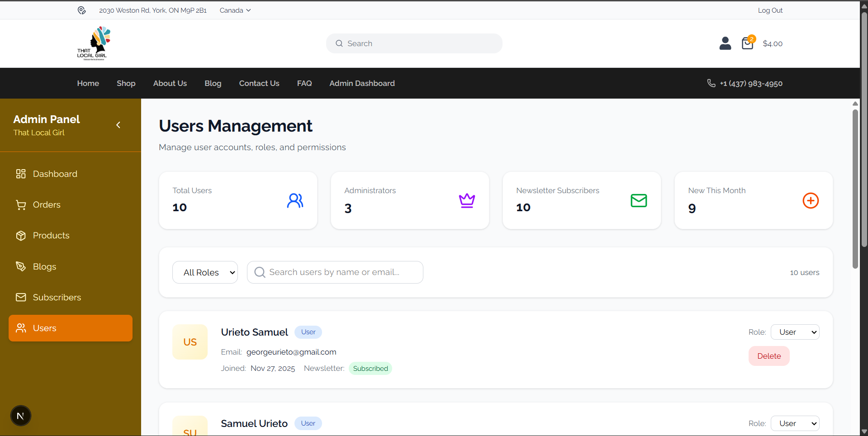Click the Subscribers envelope icon
Screen dimensions: 868x436
[21, 297]
